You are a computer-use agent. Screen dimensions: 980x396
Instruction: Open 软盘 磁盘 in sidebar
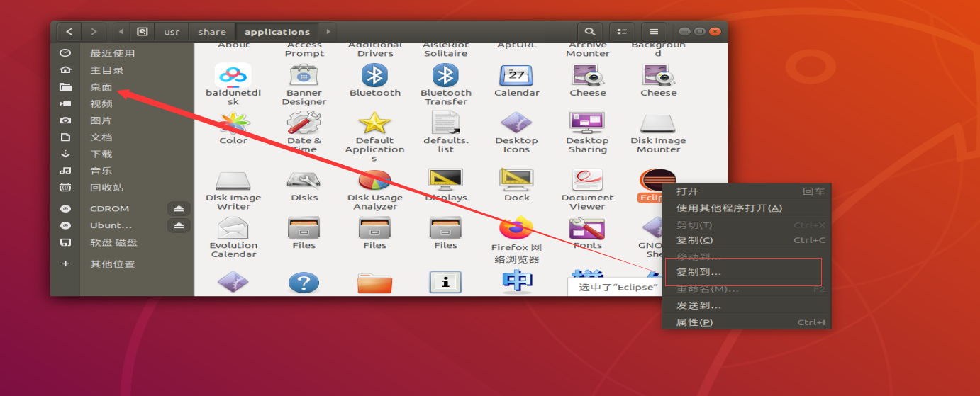coord(113,242)
